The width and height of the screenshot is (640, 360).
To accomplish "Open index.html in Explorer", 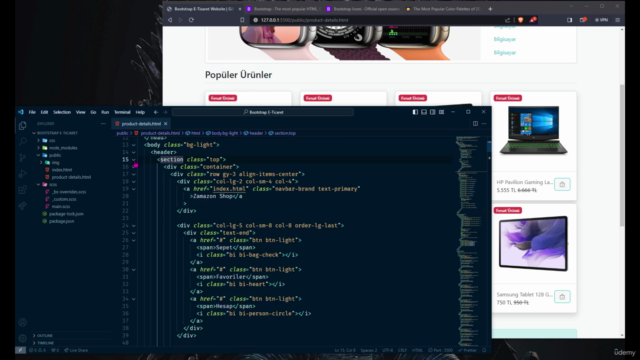I will click(62, 170).
